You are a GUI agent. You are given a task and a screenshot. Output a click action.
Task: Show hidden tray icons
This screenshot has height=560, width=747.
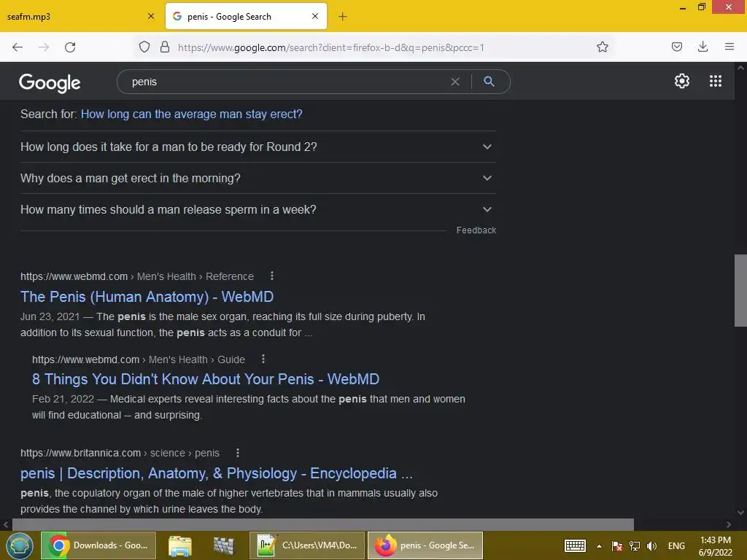[x=599, y=546]
